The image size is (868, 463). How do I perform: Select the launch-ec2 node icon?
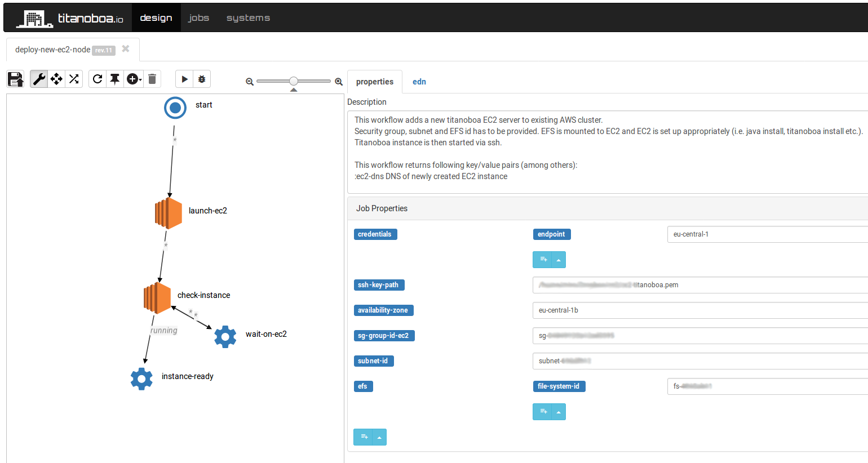click(169, 213)
